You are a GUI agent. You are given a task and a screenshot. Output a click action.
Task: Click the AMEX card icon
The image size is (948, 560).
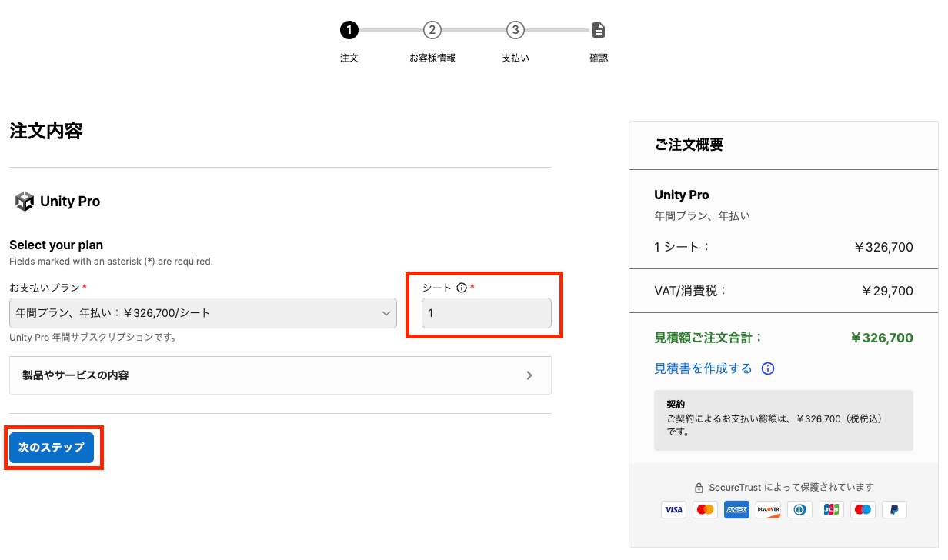click(x=736, y=509)
